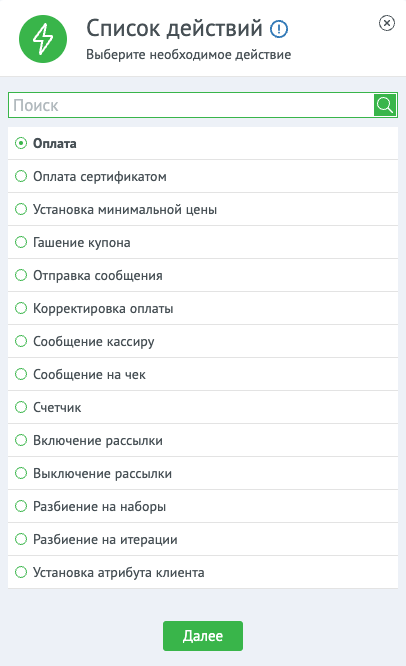Pick the Гашение купона radio button
Viewport: 406px width, 666px height.
21,242
